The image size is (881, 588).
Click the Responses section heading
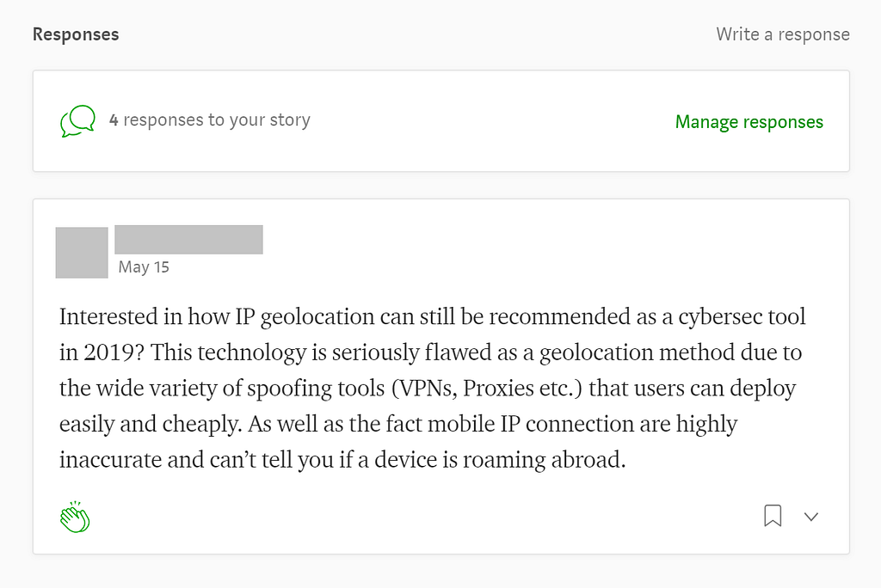[x=76, y=34]
